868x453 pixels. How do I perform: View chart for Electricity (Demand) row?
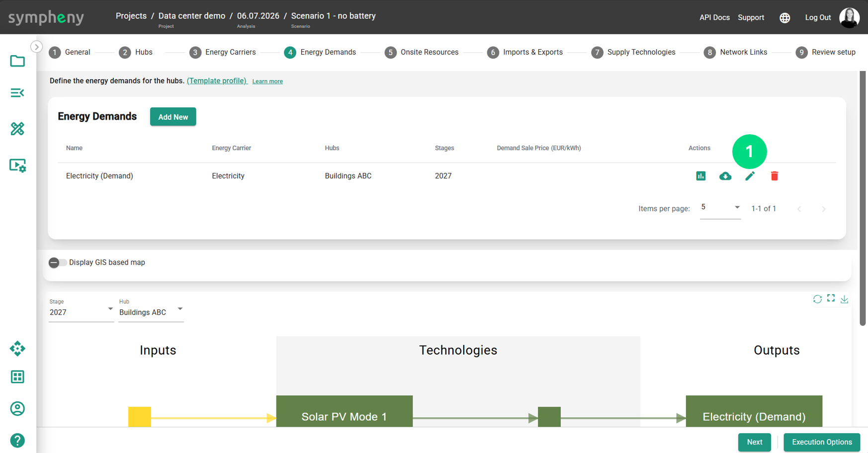coord(701,176)
